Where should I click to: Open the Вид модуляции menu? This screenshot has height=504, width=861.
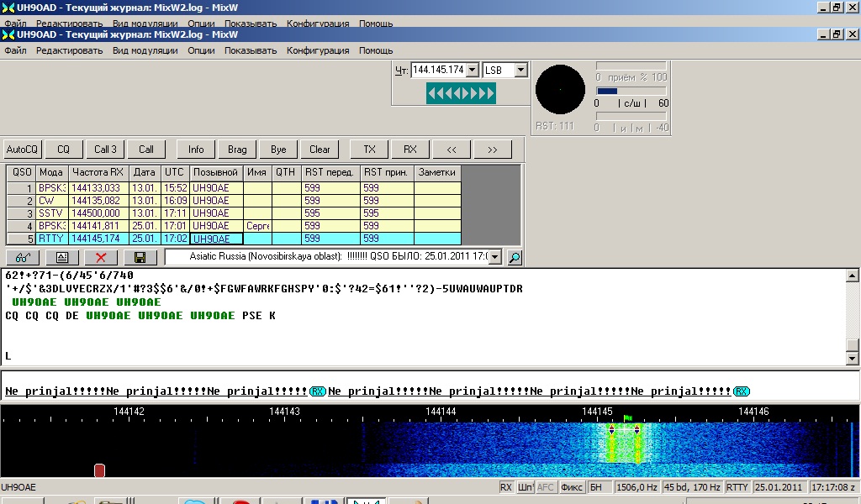point(145,50)
